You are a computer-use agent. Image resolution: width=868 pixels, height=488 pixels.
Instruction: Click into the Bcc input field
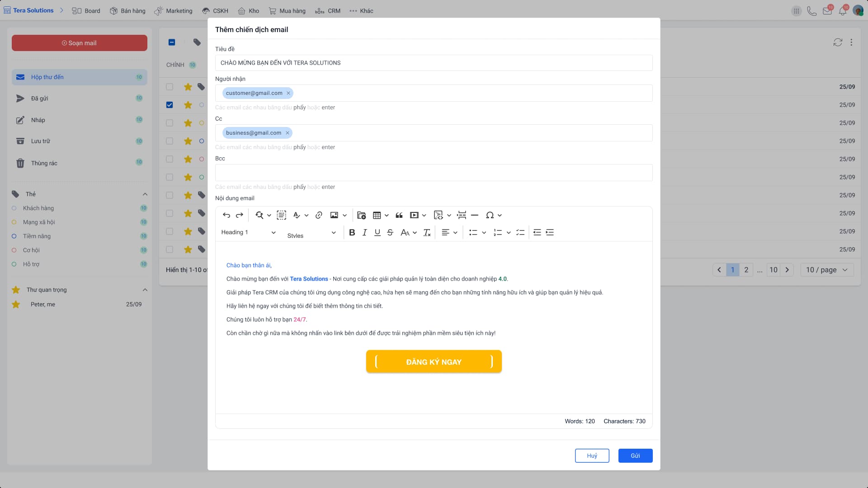coord(434,173)
